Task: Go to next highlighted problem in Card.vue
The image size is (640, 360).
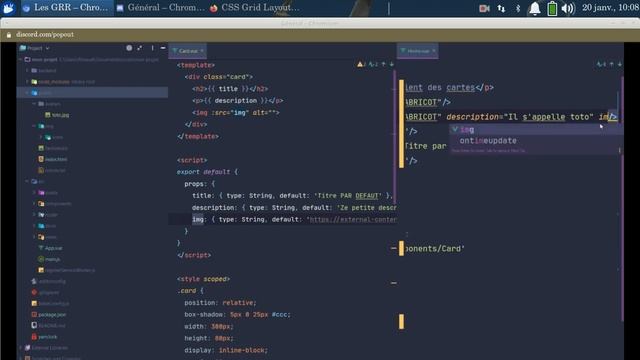Action: pyautogui.click(x=391, y=64)
